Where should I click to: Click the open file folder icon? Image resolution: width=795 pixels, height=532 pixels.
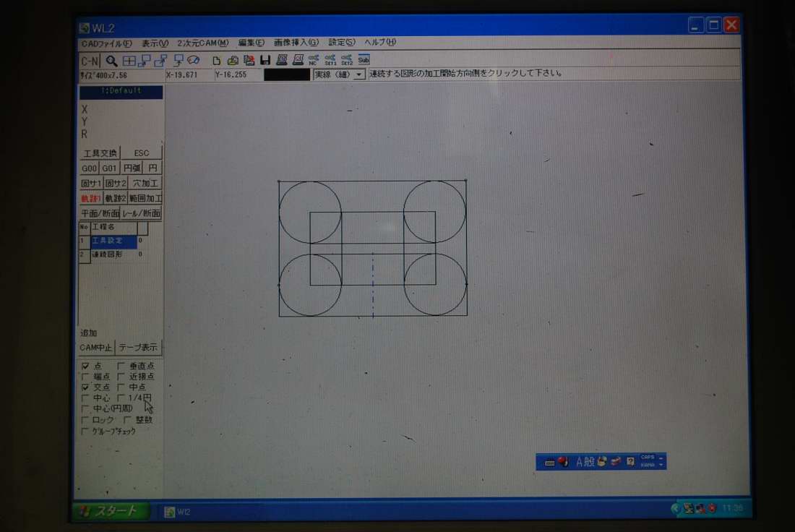point(233,60)
